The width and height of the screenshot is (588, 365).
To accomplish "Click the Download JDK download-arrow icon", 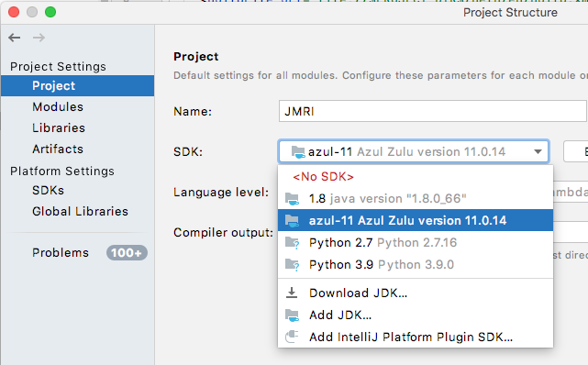I will click(292, 293).
